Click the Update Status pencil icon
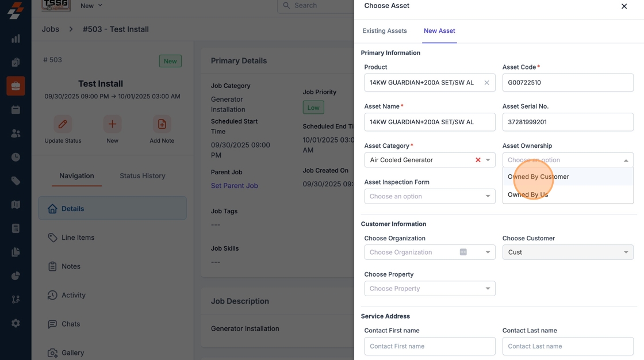The width and height of the screenshot is (644, 360). pos(63,124)
